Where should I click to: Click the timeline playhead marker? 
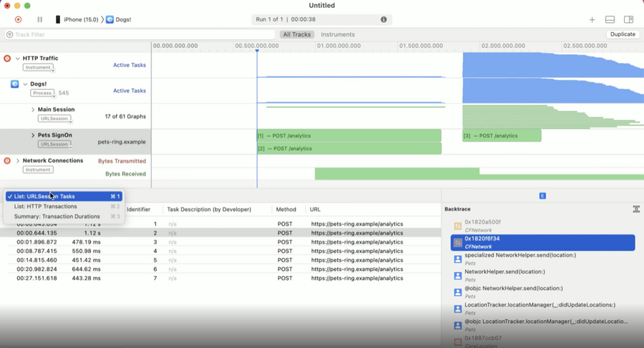pyautogui.click(x=257, y=51)
